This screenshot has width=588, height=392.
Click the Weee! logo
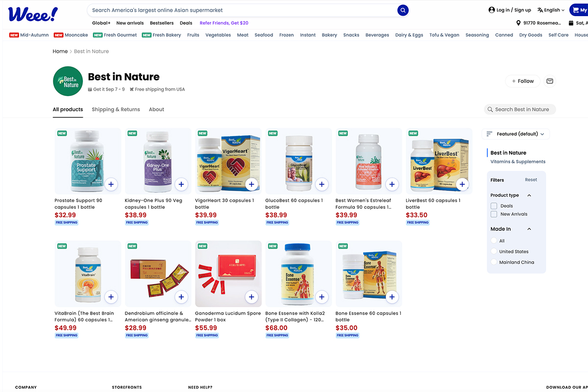[33, 14]
